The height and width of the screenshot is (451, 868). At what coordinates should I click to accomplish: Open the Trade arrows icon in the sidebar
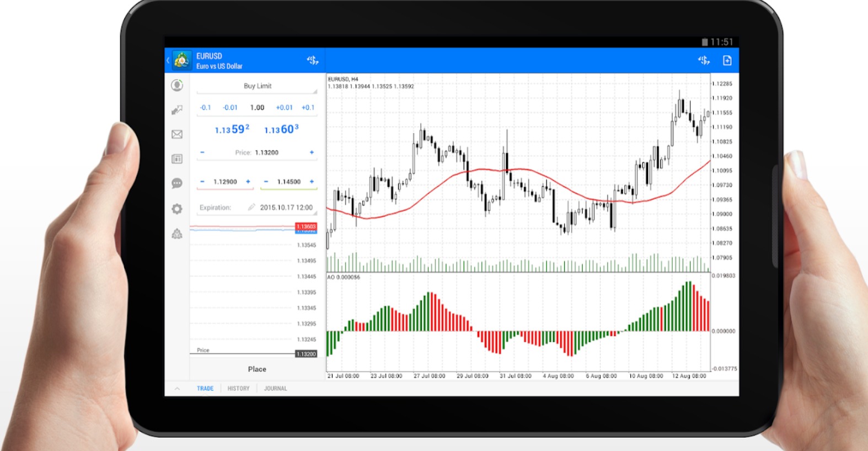[176, 110]
